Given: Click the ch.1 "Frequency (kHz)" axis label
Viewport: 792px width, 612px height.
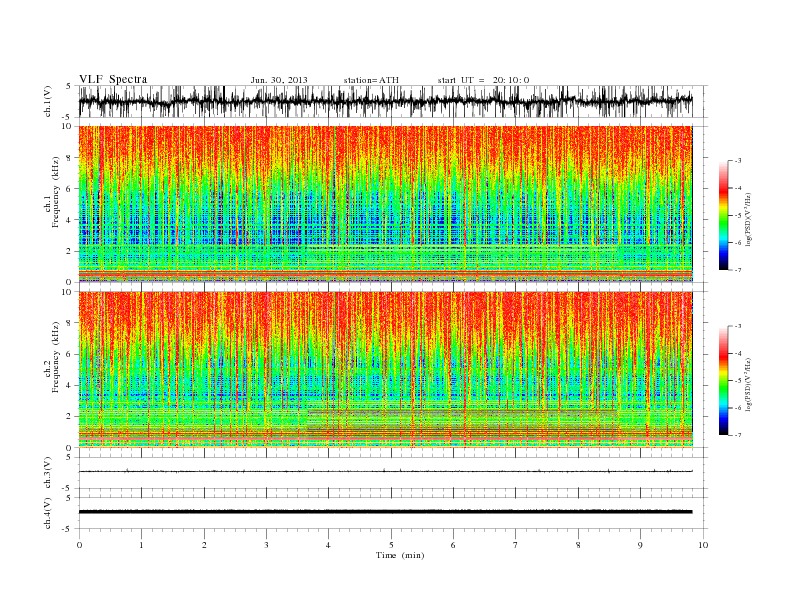Looking at the screenshot, I should coord(55,192).
